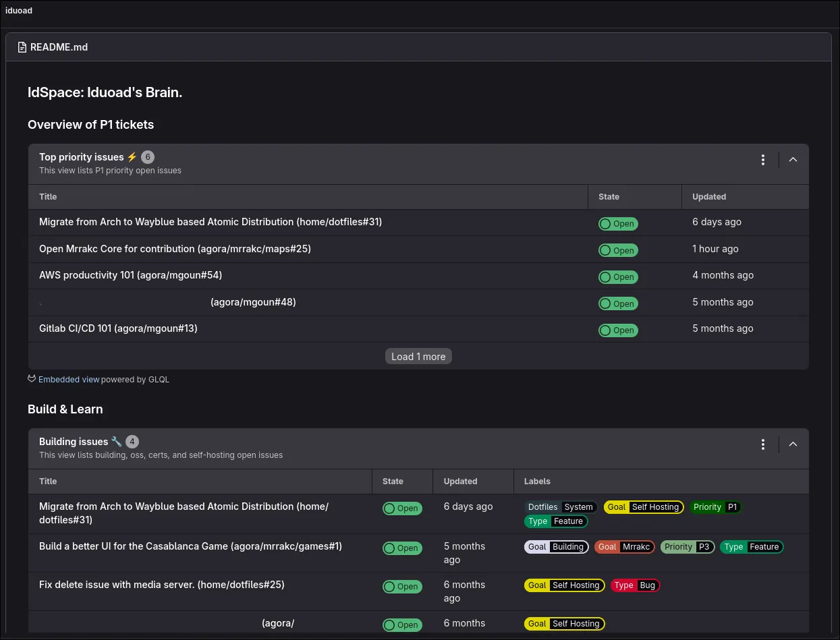Click the Open badge on Gitlab CI/CD 101 issue
The width and height of the screenshot is (840, 640).
pos(617,330)
